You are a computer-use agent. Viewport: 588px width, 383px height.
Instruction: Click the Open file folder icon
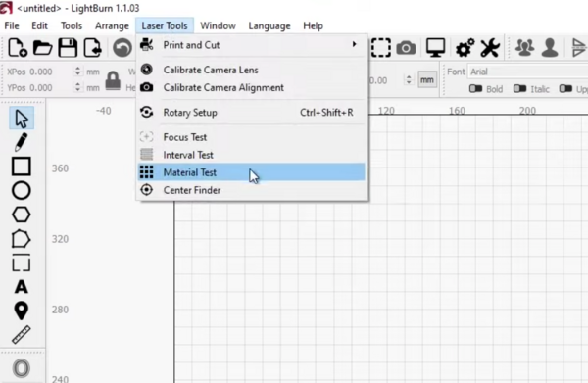(42, 48)
